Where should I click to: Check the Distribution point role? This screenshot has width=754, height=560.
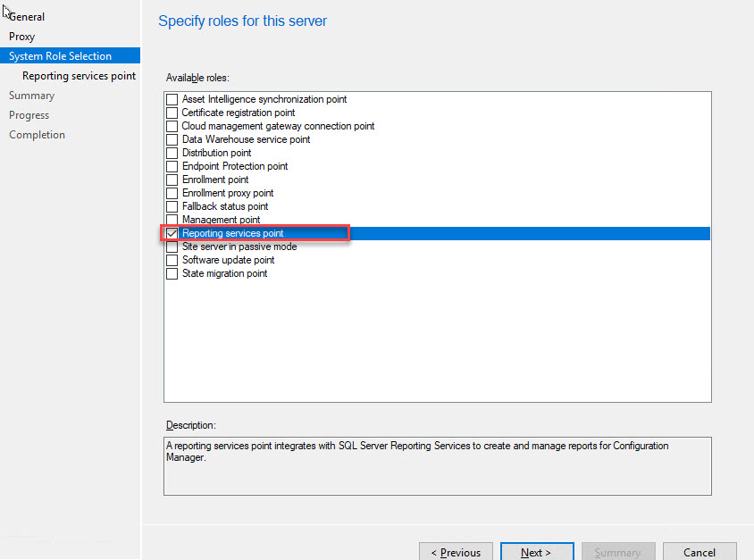coord(172,153)
